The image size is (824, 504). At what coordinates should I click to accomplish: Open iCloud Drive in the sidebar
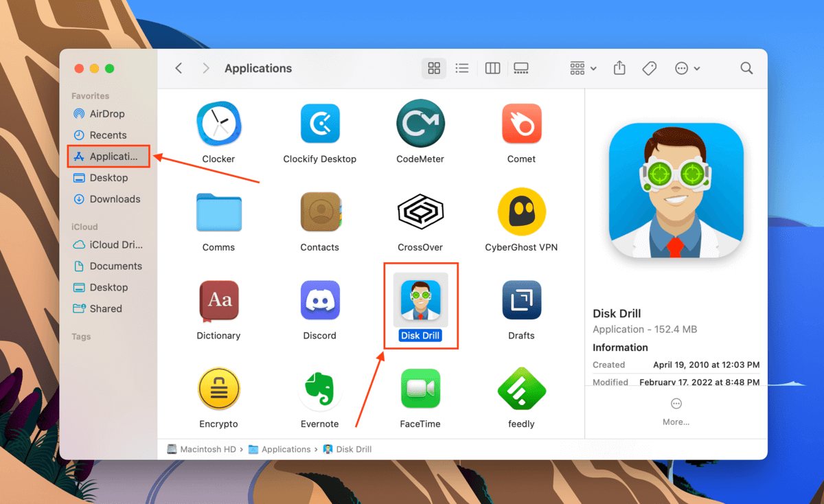108,245
